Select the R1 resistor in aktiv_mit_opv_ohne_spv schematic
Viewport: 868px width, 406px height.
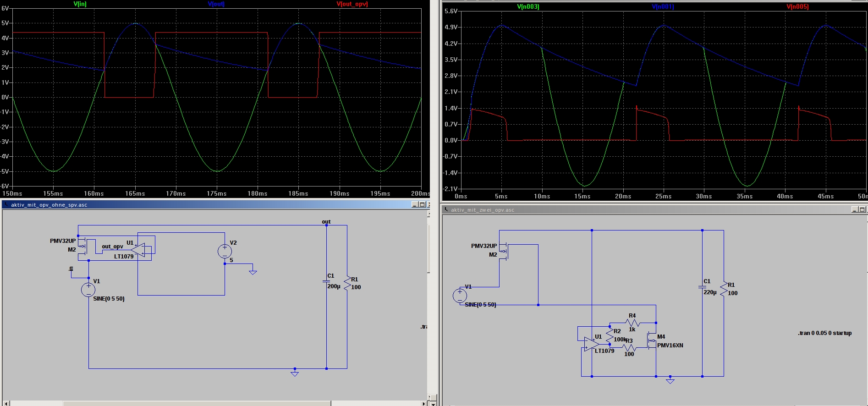(x=347, y=283)
